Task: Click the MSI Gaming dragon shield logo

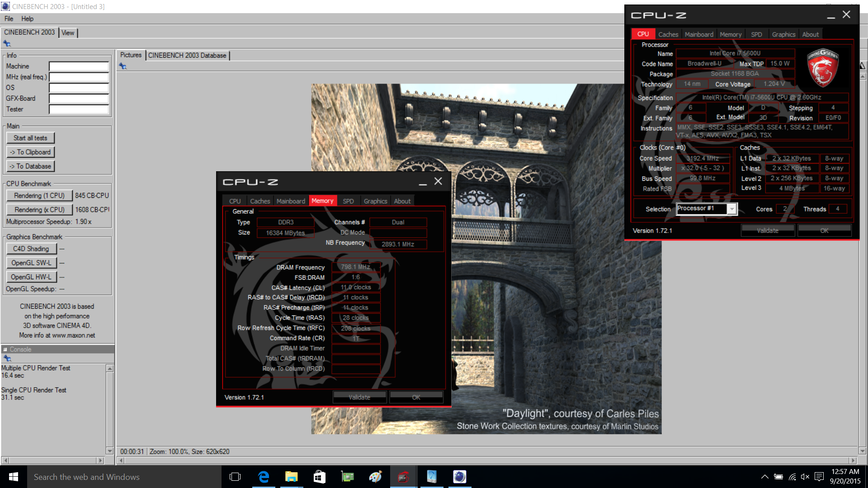Action: (x=823, y=68)
